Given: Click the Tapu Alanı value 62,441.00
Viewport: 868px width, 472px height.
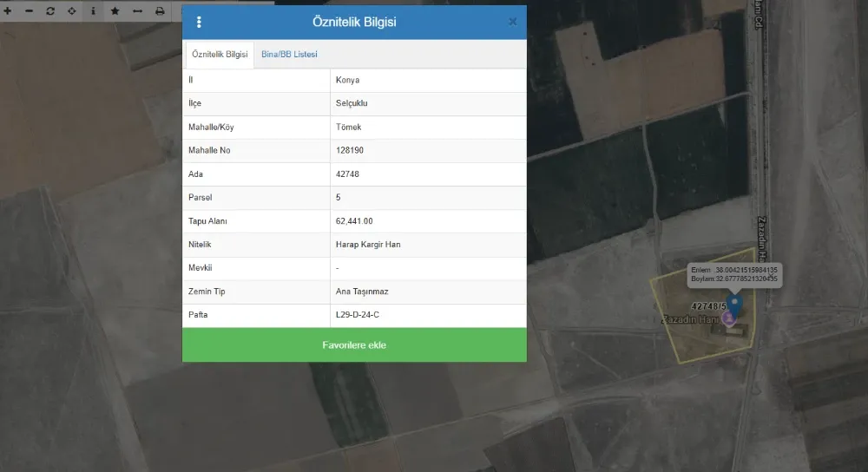Looking at the screenshot, I should (x=354, y=220).
